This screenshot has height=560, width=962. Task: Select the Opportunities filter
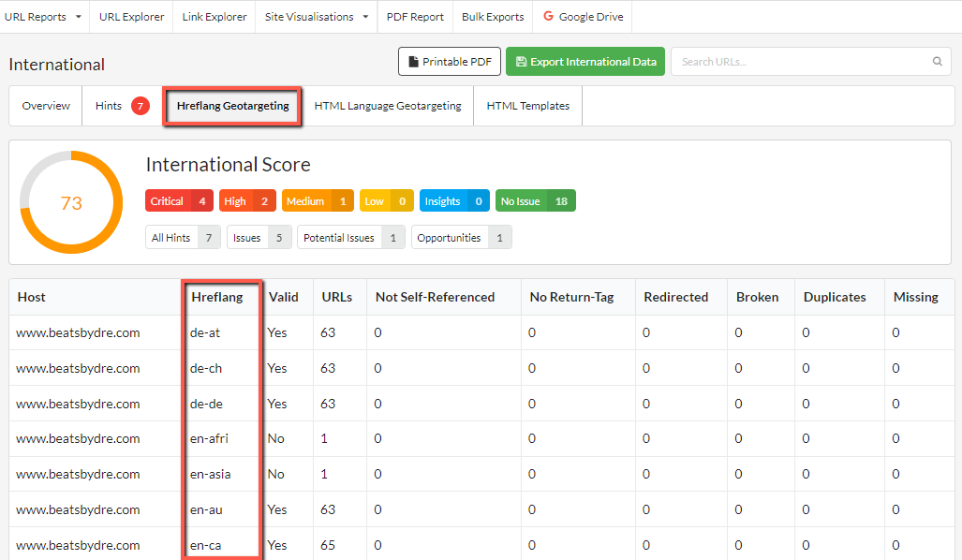(x=462, y=237)
